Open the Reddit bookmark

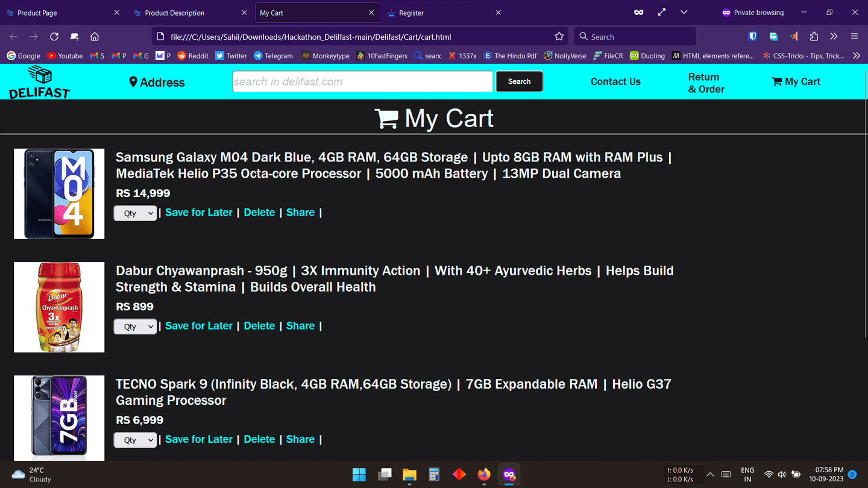[x=193, y=55]
